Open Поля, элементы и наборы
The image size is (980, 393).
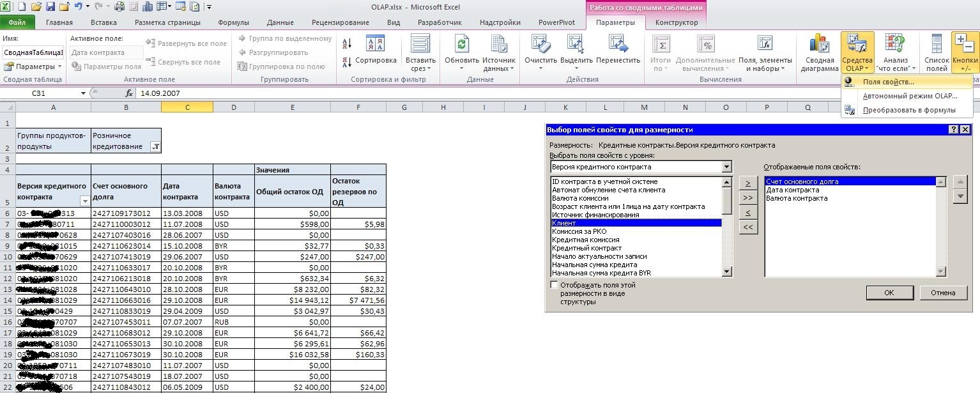click(765, 53)
